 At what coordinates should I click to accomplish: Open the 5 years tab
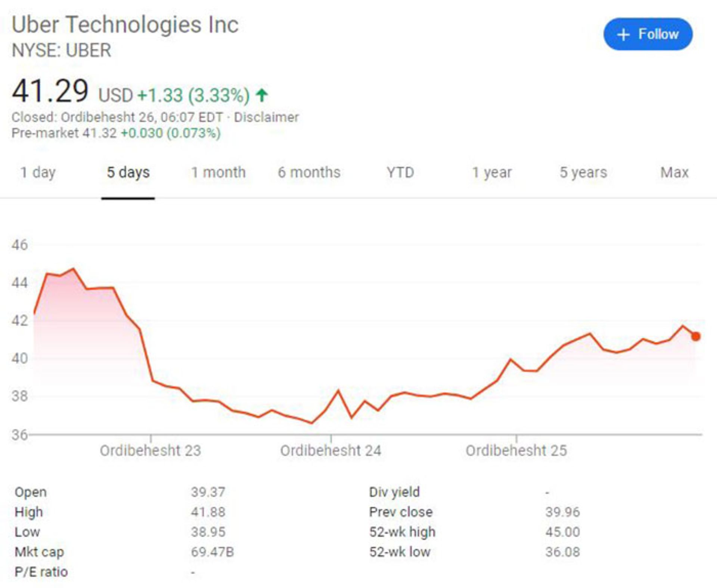[583, 173]
